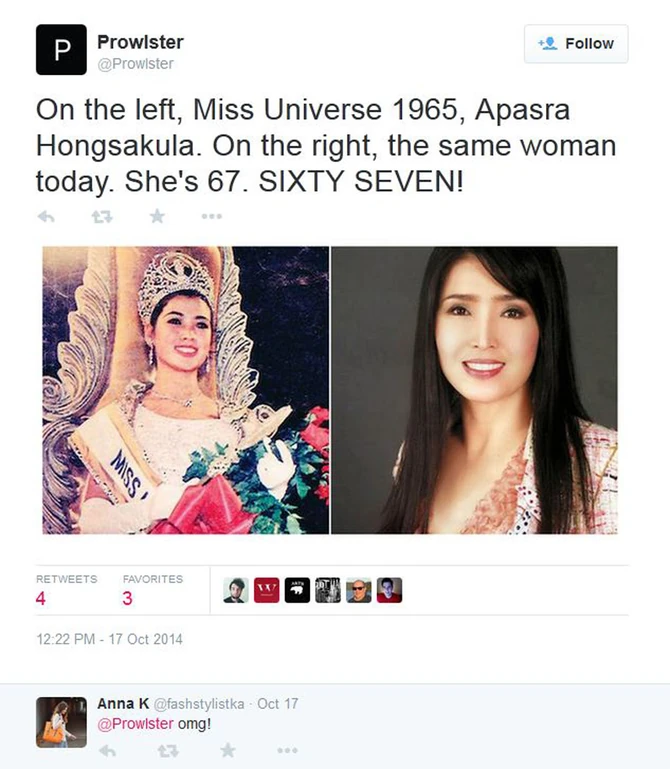The height and width of the screenshot is (769, 670).
Task: Click the Prowlster profile avatar
Action: (61, 50)
